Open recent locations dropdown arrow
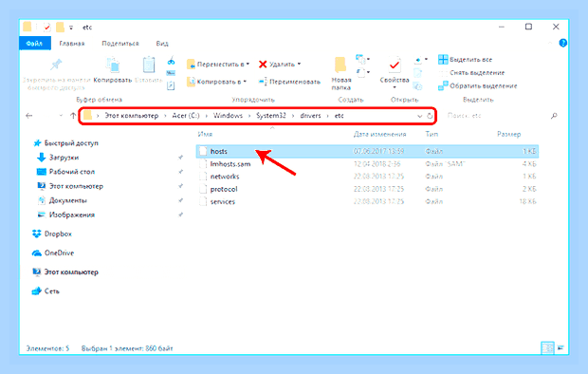Image resolution: width=588 pixels, height=374 pixels. click(61, 116)
